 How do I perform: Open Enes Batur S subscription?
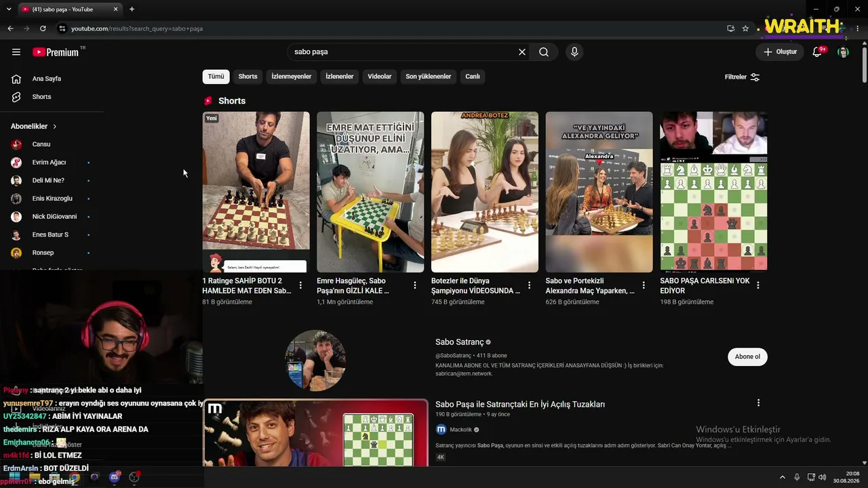point(51,235)
